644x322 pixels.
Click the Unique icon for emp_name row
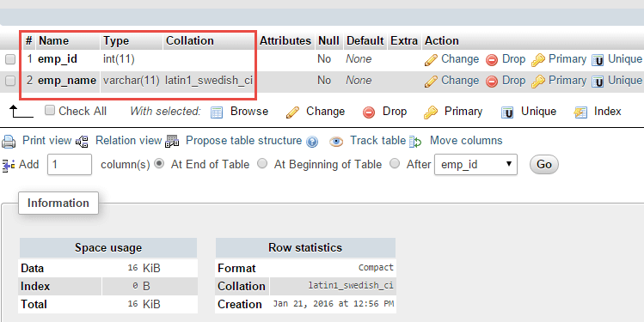click(598, 82)
